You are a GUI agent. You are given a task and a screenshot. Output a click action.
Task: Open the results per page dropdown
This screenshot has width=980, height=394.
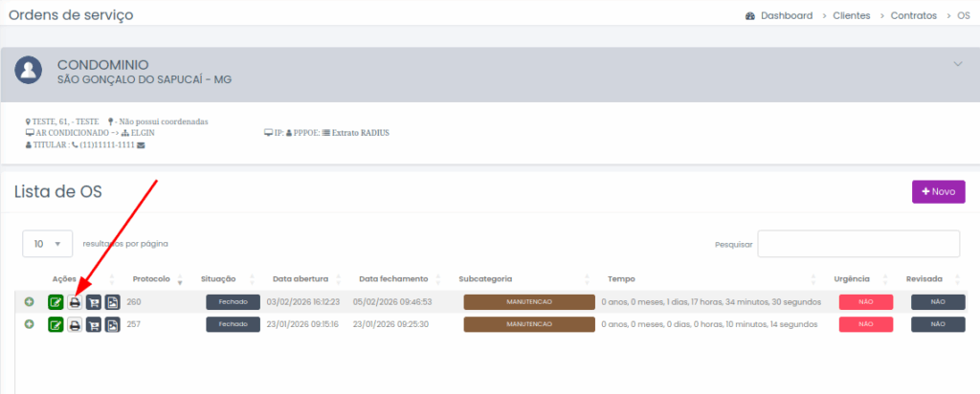pyautogui.click(x=48, y=244)
